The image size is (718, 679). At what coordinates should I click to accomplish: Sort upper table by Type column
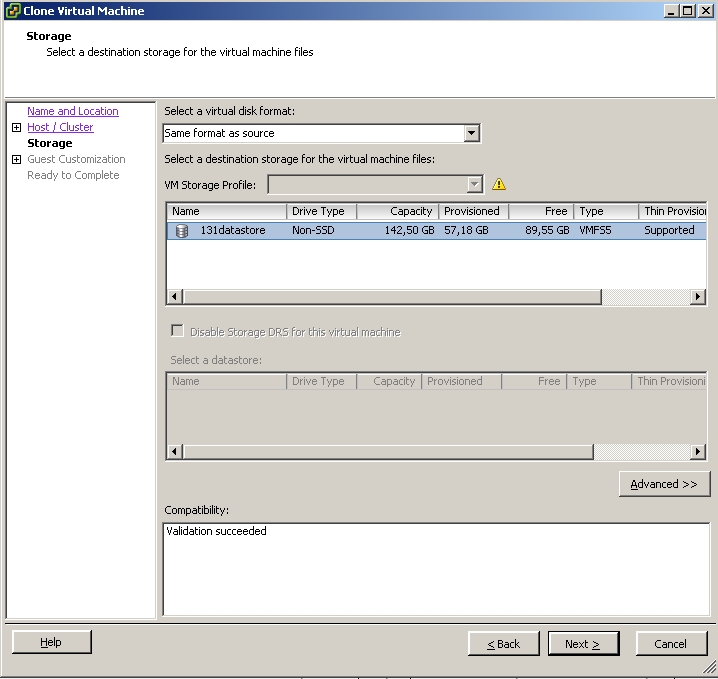pyautogui.click(x=606, y=211)
